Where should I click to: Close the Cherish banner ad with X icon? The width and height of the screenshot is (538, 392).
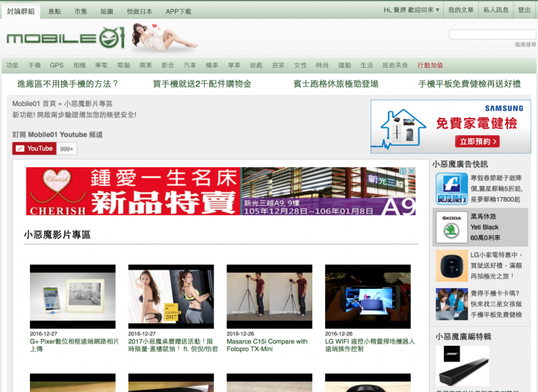pyautogui.click(x=412, y=171)
